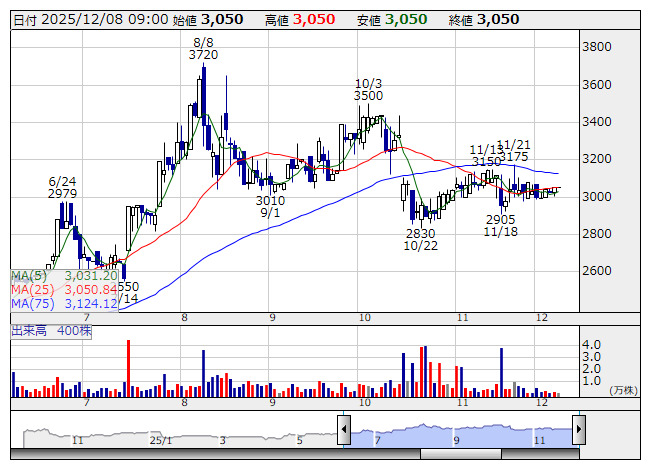This screenshot has width=653, height=470.
Task: Click the 11/21 3175 high annotation
Action: pyautogui.click(x=513, y=151)
